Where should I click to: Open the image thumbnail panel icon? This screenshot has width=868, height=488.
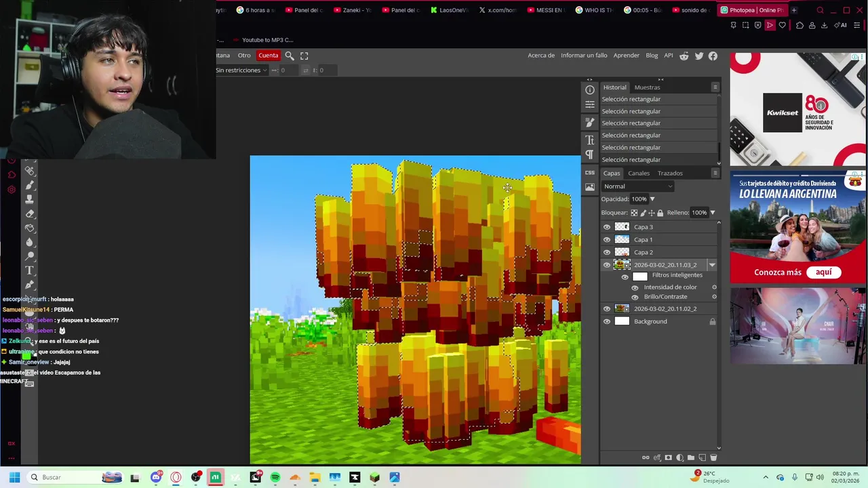pyautogui.click(x=590, y=187)
